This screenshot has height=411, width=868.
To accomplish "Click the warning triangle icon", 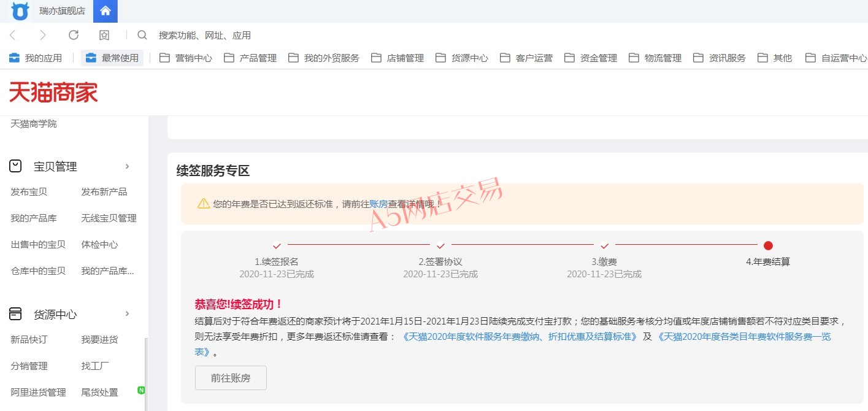I will point(204,203).
